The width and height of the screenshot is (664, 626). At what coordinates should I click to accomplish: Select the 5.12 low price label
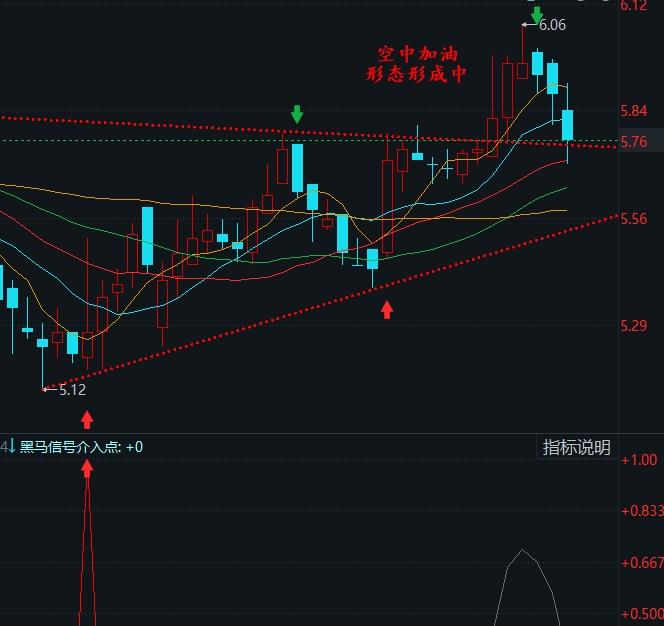[x=72, y=390]
